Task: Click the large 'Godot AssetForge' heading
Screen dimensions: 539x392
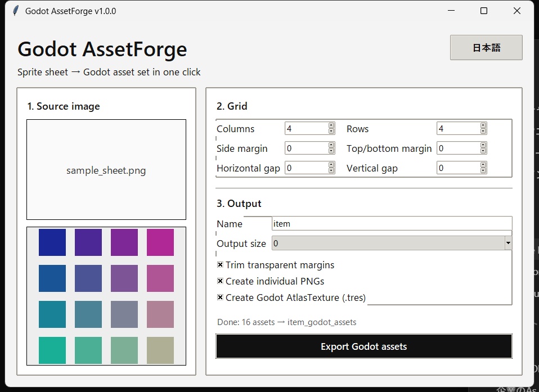Action: [102, 49]
